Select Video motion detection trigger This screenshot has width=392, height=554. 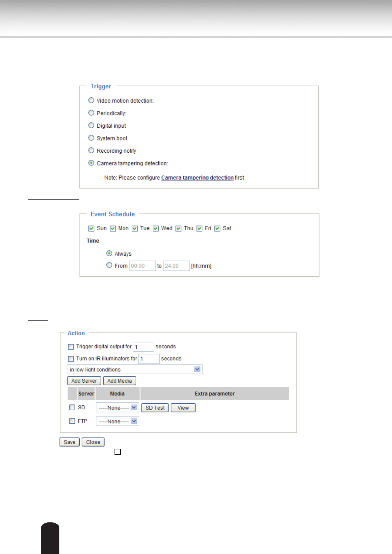point(91,100)
